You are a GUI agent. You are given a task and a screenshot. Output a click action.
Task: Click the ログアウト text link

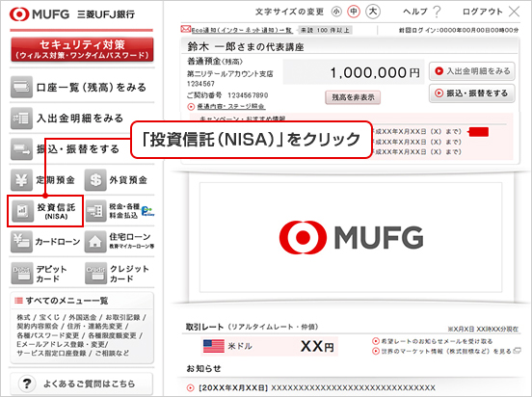482,12
